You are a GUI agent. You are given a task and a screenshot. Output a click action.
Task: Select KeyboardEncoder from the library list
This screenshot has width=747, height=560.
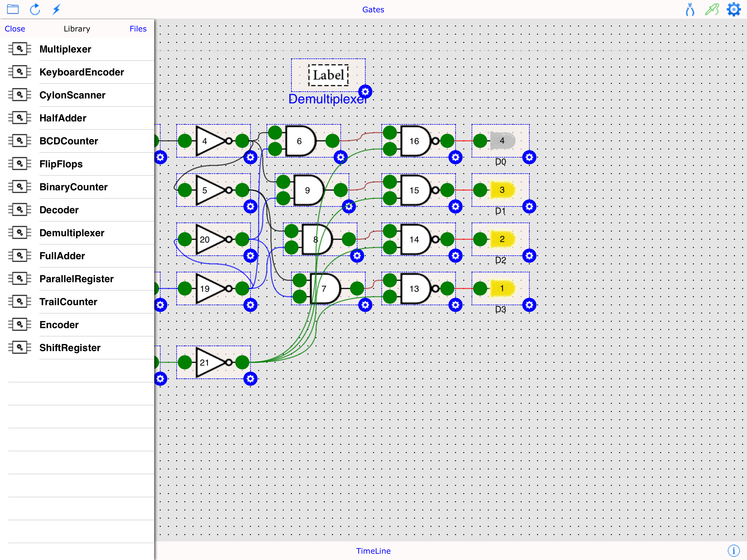click(x=77, y=72)
